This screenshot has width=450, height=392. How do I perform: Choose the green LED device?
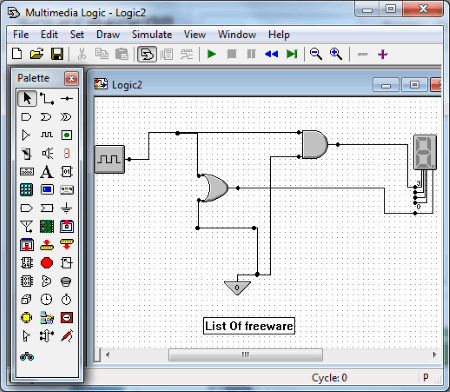coord(67,135)
